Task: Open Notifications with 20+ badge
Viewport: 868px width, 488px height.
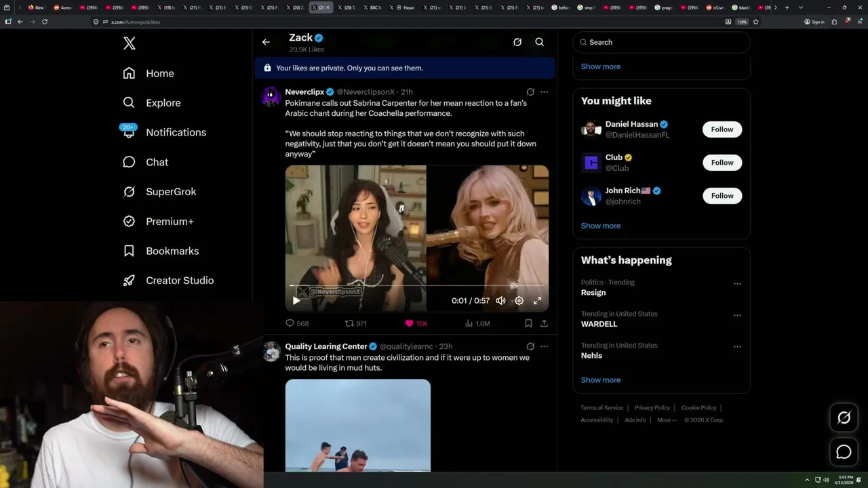Action: [x=164, y=132]
